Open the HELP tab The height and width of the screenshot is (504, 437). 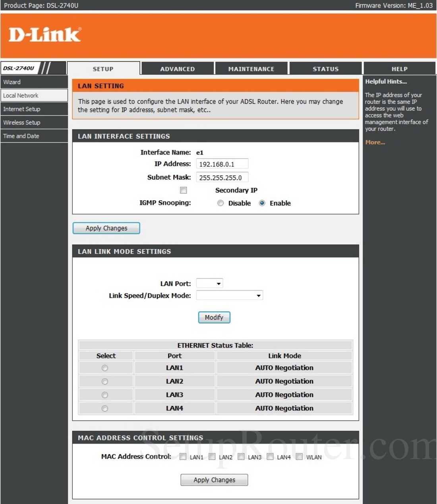coord(400,69)
